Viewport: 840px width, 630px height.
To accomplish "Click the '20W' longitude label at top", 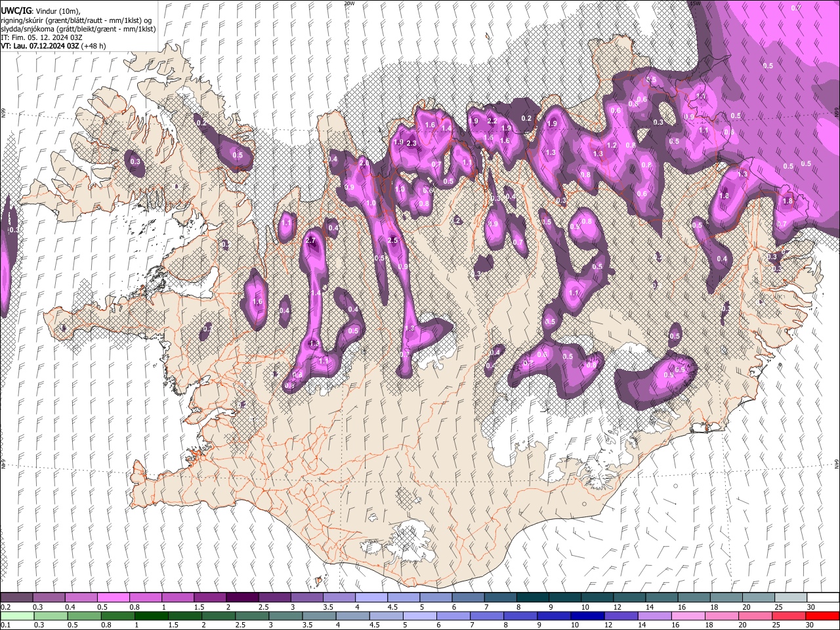I will click(x=349, y=3).
